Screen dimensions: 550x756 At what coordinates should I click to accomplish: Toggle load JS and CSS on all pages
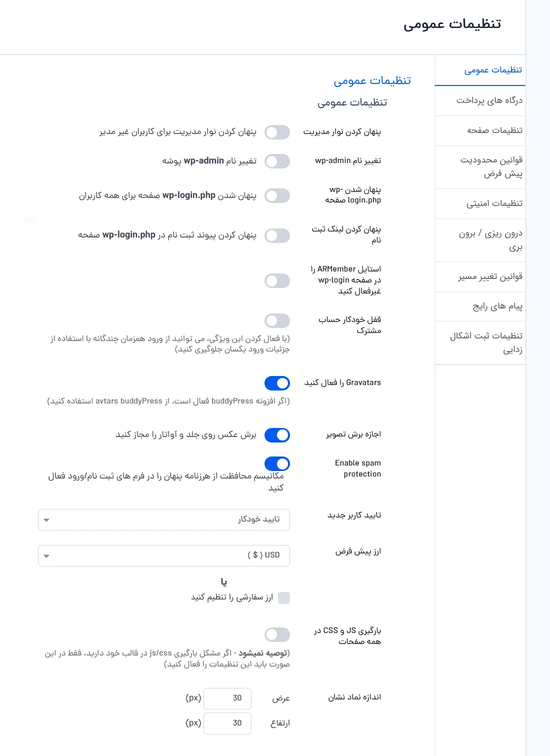pyautogui.click(x=277, y=634)
